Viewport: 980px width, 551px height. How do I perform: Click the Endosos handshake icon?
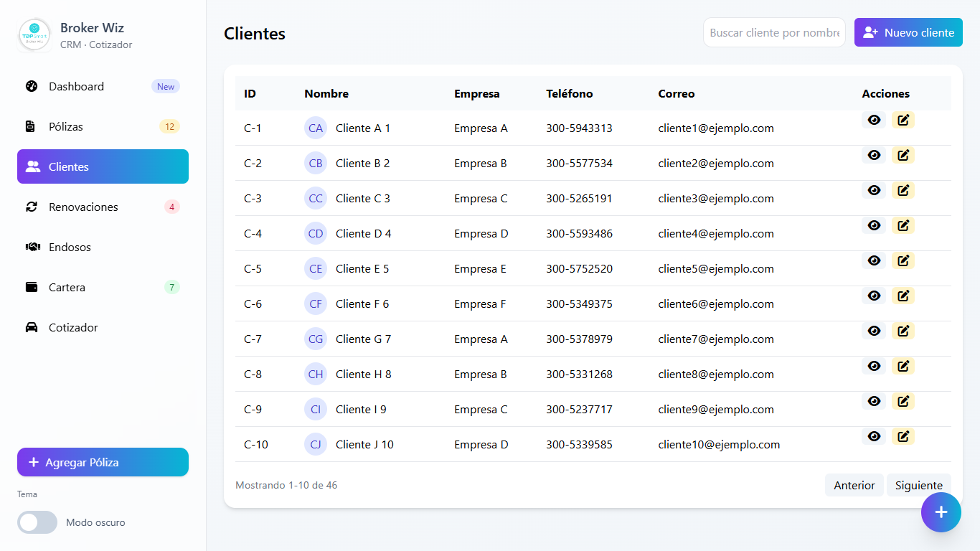32,247
